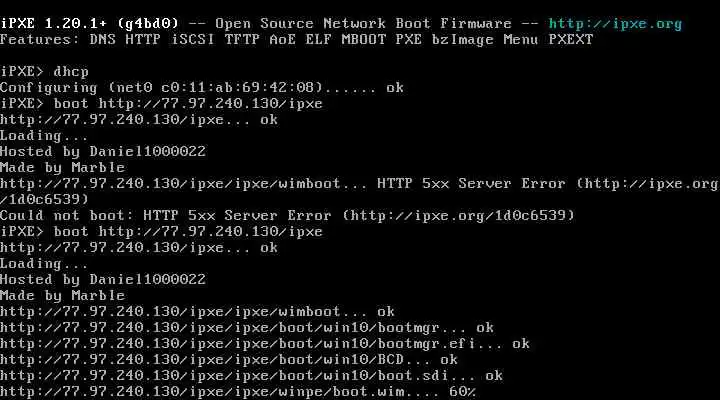Click the wimboot line ending with ok
Viewport: 720px width, 400px height.
pos(197,312)
